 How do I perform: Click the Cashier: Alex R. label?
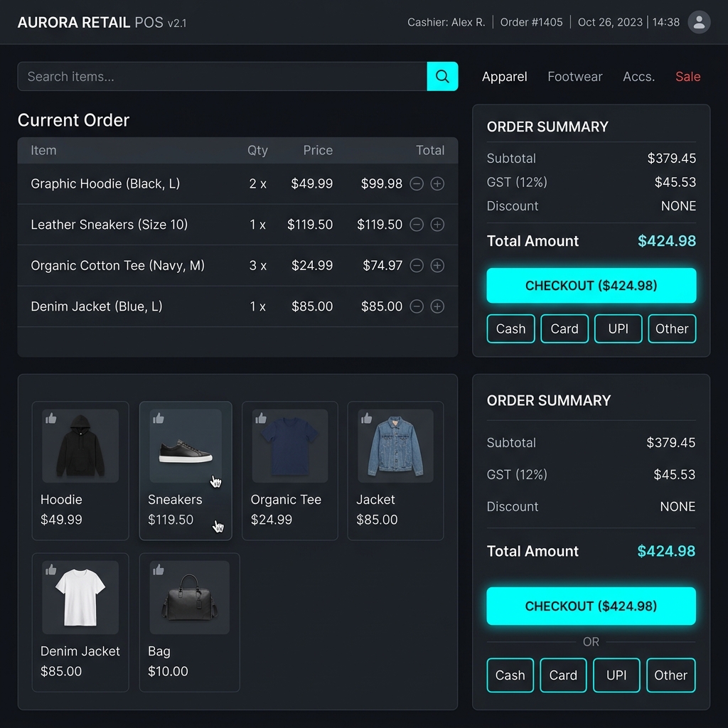[446, 22]
